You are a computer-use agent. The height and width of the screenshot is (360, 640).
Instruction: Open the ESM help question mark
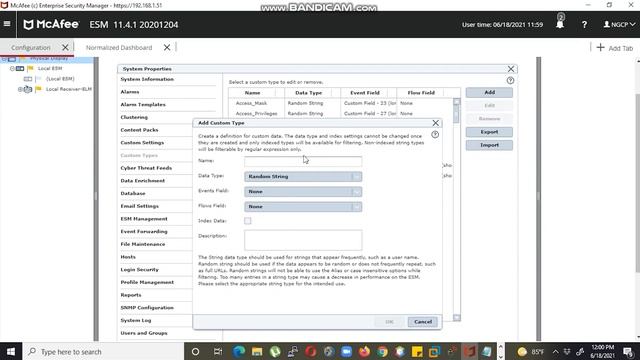[584, 24]
